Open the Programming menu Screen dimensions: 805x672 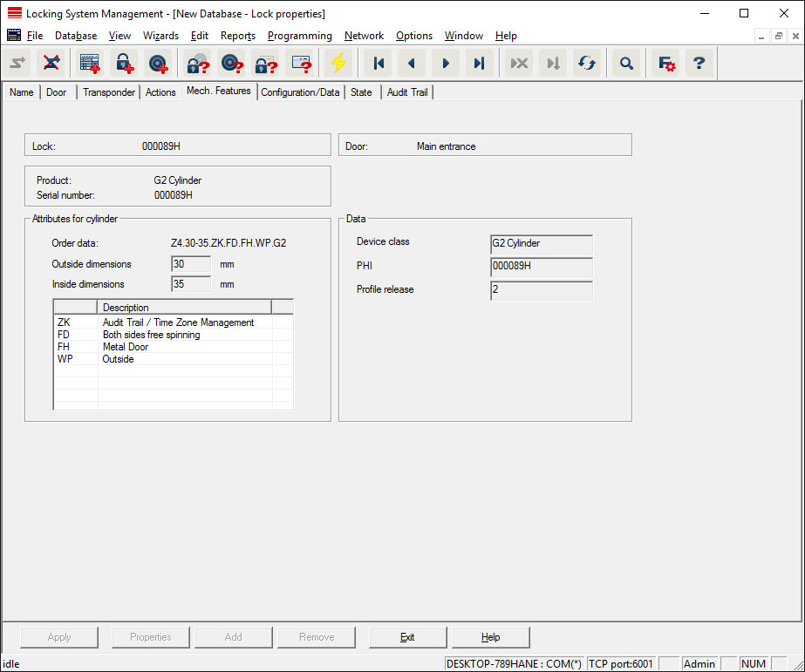click(299, 36)
